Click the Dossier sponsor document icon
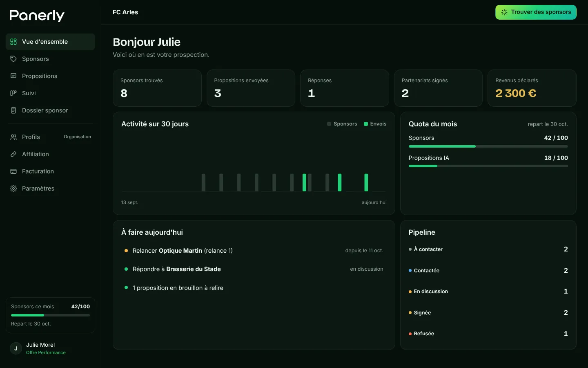588x368 pixels. click(x=13, y=110)
